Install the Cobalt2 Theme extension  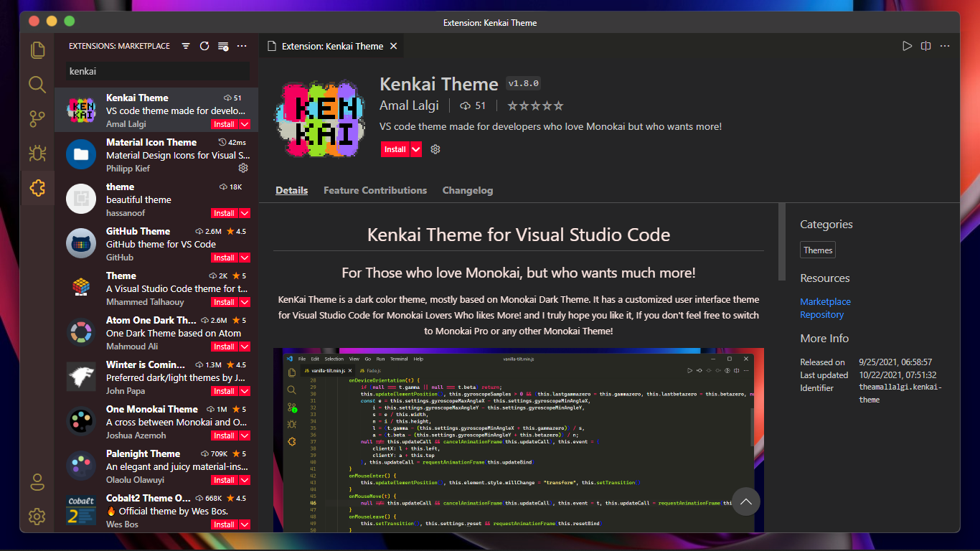(x=225, y=524)
